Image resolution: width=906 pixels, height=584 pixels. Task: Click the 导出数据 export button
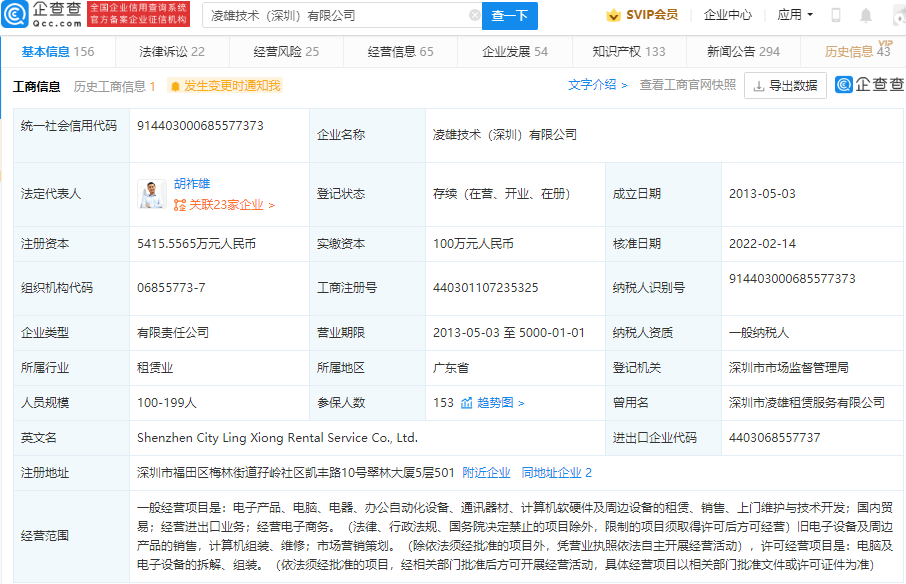coord(785,86)
